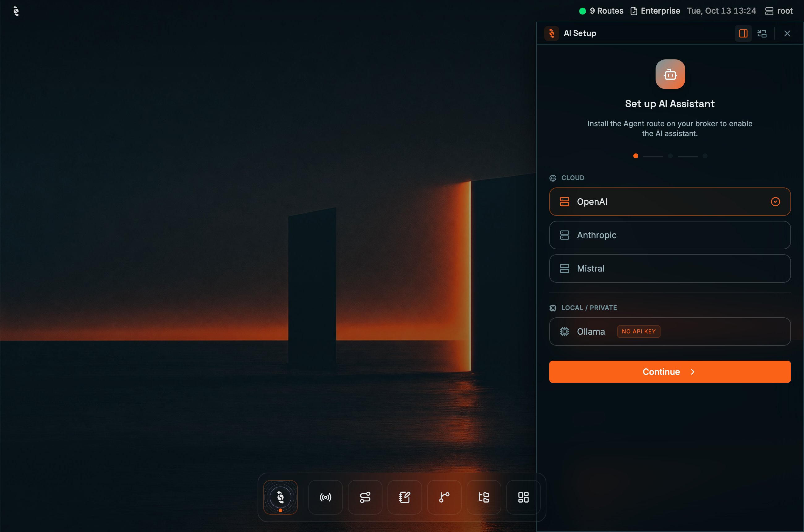Click the chip icon beside Ollama
The width and height of the screenshot is (804, 532).
[564, 332]
